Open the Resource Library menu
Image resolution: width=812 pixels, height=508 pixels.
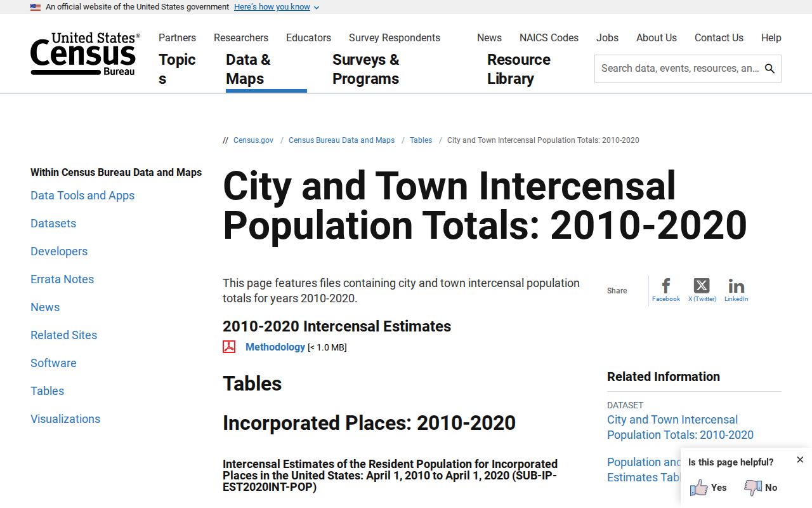(519, 69)
